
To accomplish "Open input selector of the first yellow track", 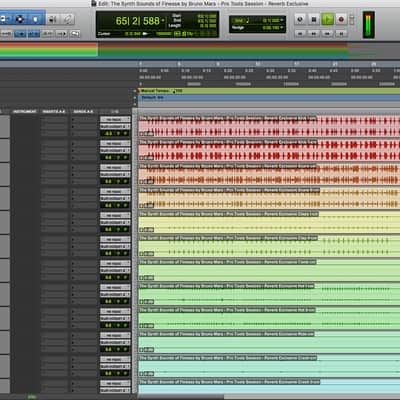I will click(x=115, y=215).
